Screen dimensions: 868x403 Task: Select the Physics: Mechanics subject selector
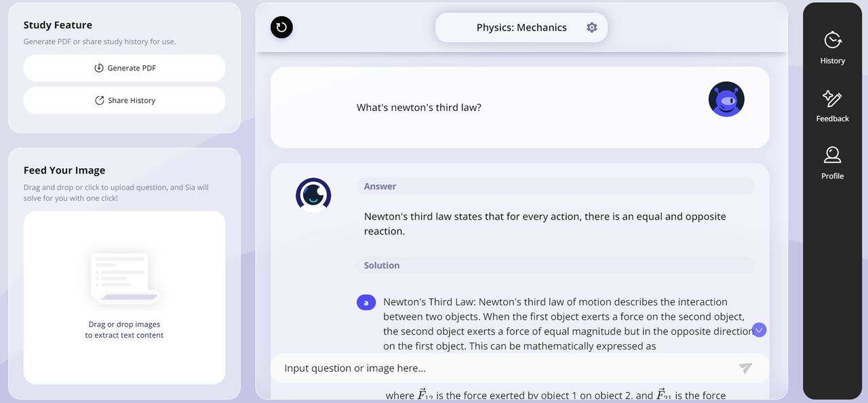pos(521,28)
